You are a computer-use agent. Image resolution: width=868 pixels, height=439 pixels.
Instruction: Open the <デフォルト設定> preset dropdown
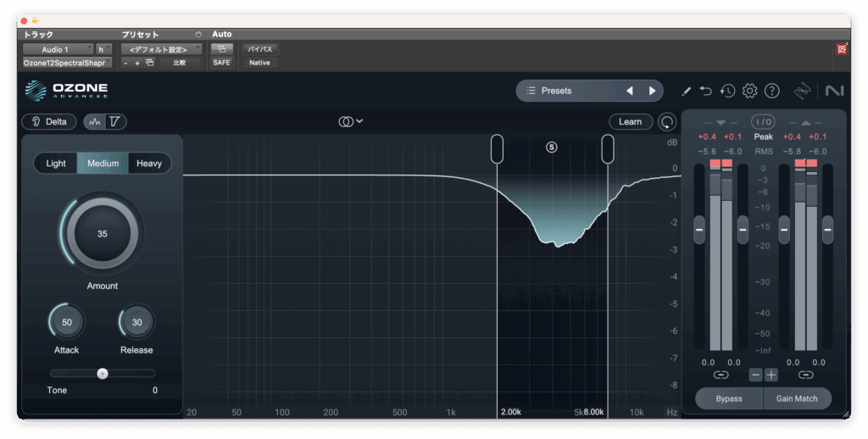point(161,50)
